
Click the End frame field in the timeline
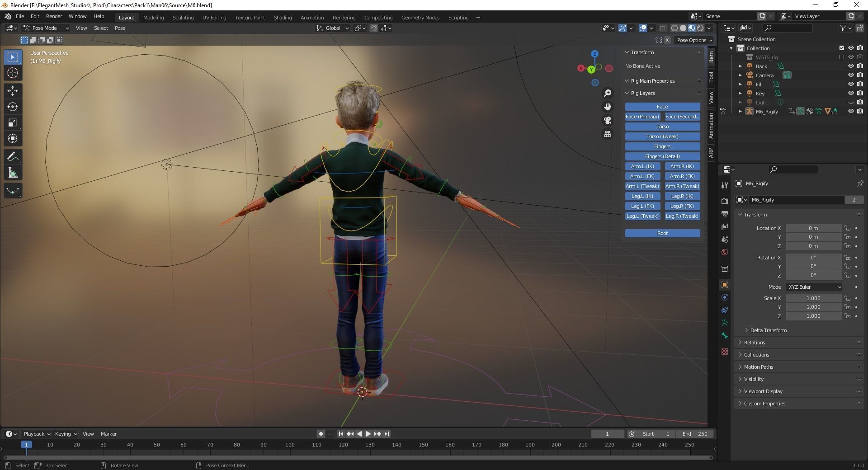coord(696,434)
